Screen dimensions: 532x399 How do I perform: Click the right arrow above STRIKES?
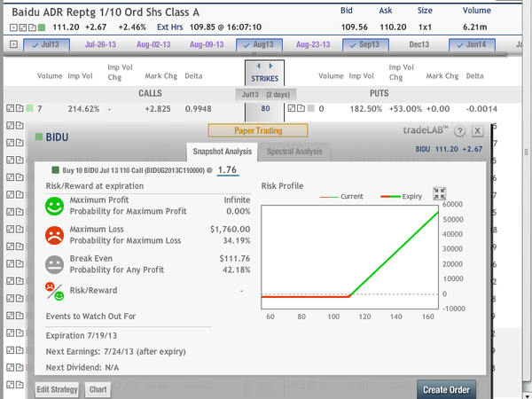coord(270,66)
